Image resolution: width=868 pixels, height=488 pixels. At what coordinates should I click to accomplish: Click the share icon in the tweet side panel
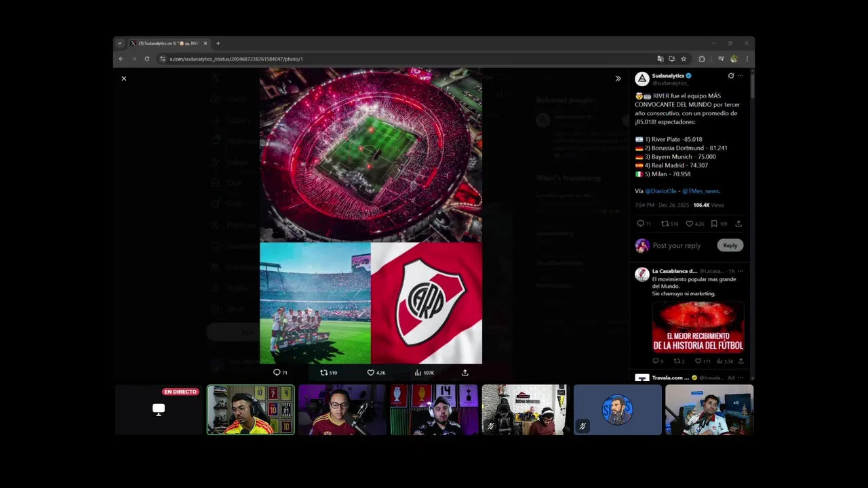click(x=738, y=224)
